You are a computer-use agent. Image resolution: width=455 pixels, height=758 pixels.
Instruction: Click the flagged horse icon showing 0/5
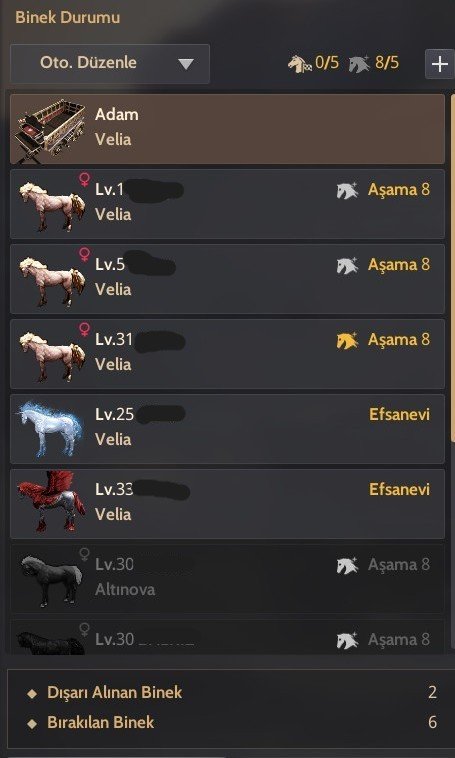[x=299, y=63]
